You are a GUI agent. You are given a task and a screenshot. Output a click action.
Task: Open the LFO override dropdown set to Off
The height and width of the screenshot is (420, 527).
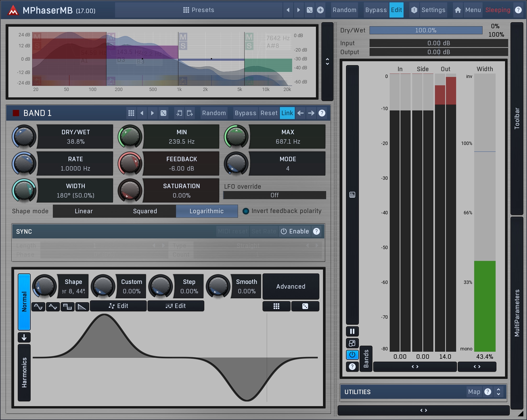click(x=274, y=195)
